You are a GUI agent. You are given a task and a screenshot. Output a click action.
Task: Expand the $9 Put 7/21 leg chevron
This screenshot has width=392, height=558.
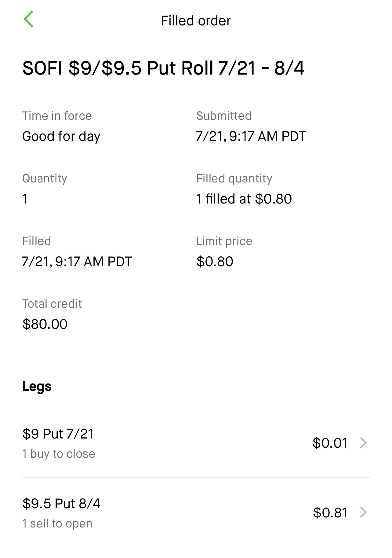pyautogui.click(x=363, y=442)
